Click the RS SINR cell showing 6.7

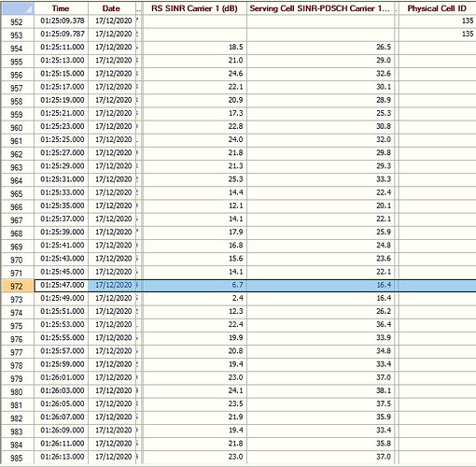[x=195, y=286]
